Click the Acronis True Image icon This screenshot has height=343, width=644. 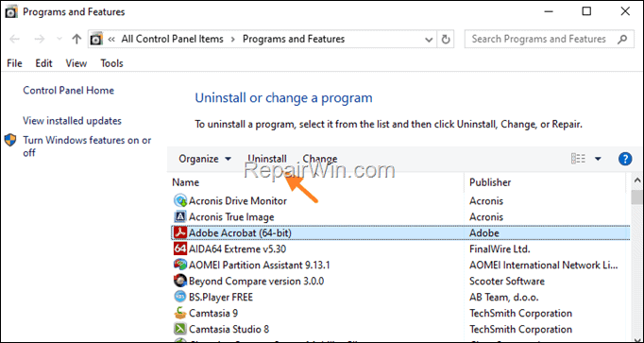(180, 217)
